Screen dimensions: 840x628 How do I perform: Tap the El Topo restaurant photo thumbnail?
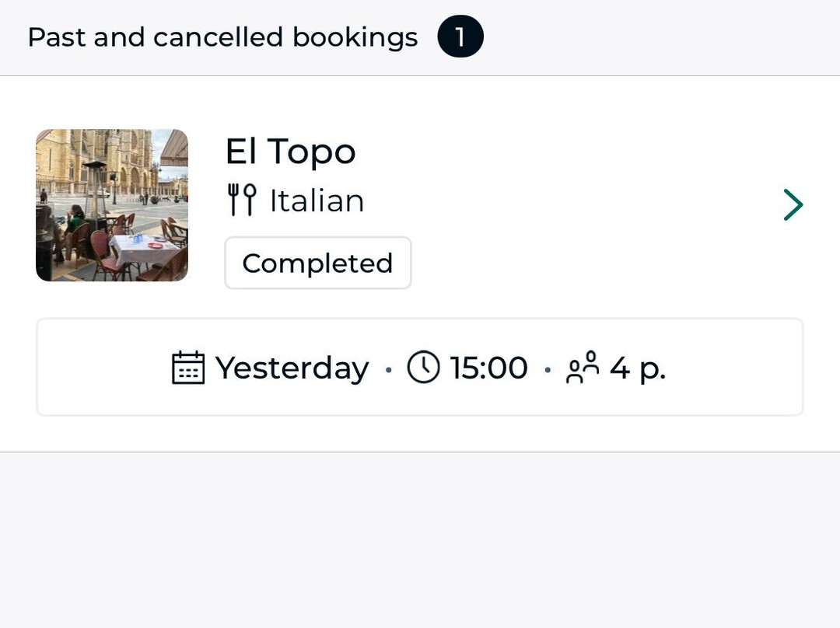pyautogui.click(x=112, y=205)
